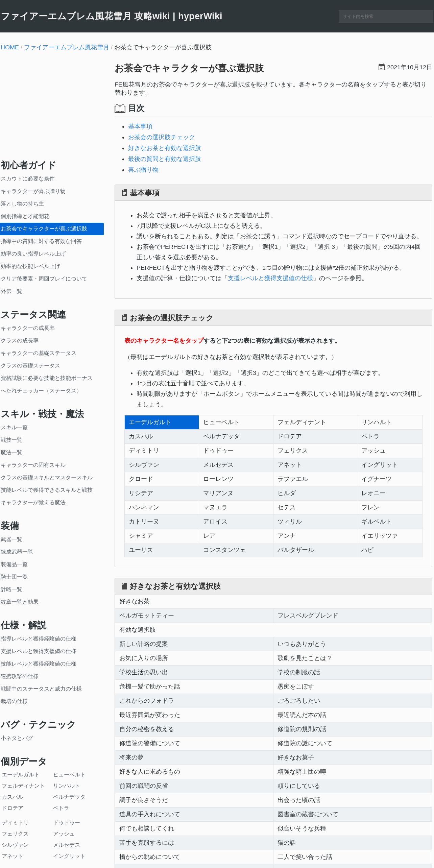This screenshot has width=434, height=868.
Task: Select クロード in the character table
Action: 162,479
